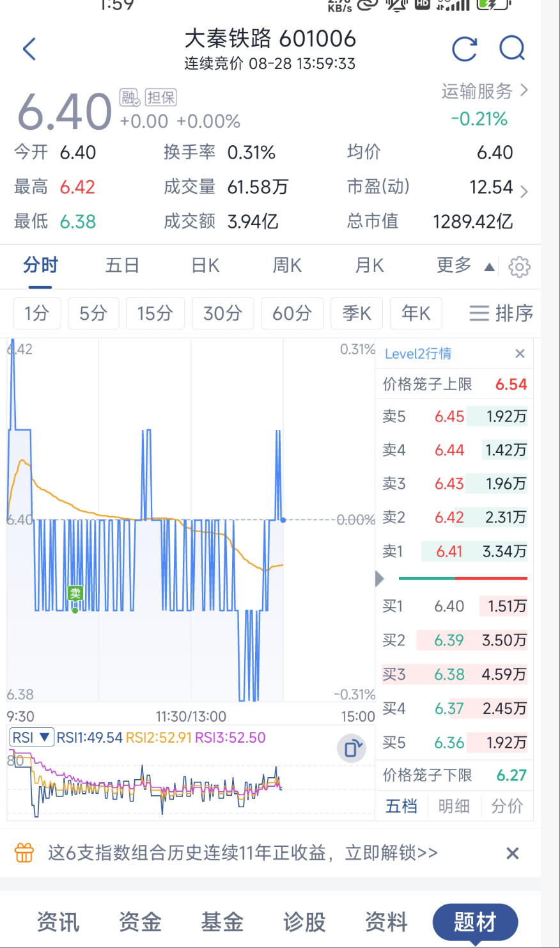Refresh the stock quote
Screen dimensions: 560x948
coord(464,49)
